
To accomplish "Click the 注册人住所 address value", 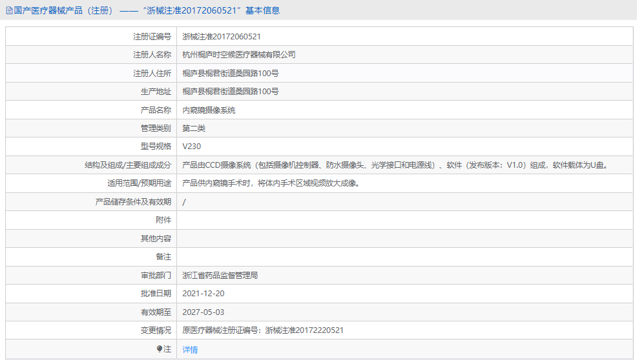I will 231,74.
